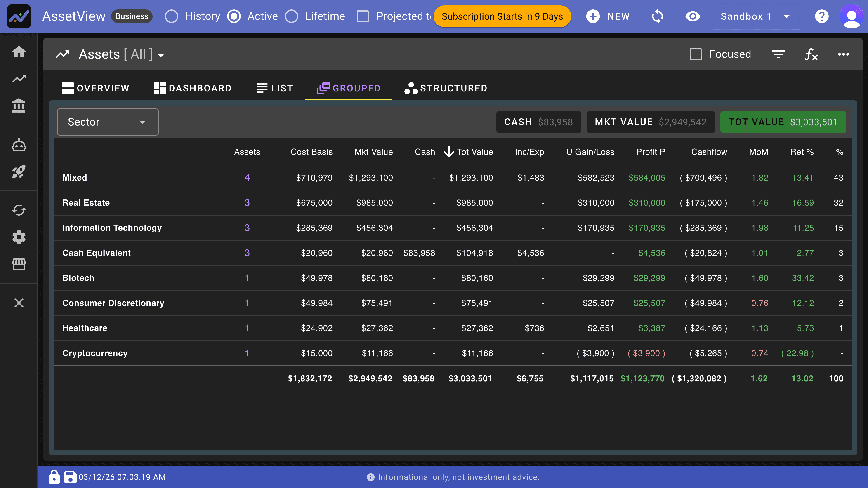This screenshot has width=868, height=488.
Task: Open the marketplace store icon in sidebar
Action: pyautogui.click(x=19, y=265)
